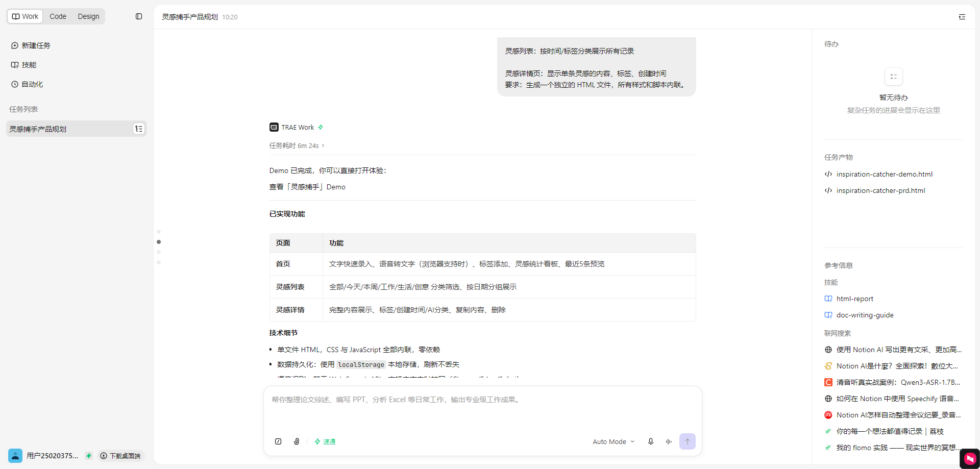Open the 查看「灵感捕手」Demo link
The width and height of the screenshot is (980, 469).
307,187
